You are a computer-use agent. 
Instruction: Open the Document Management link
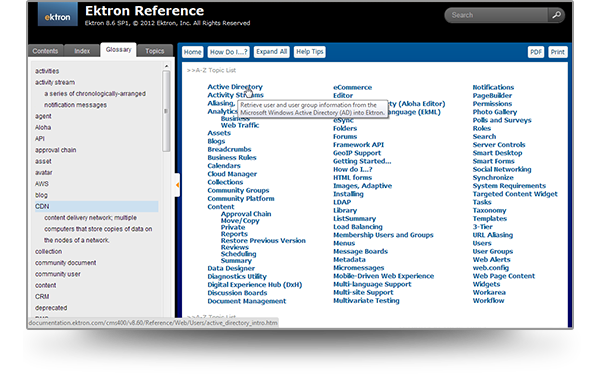247,301
